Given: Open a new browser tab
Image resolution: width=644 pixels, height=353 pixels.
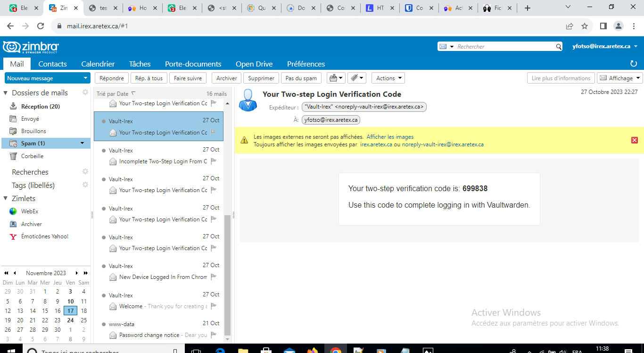Looking at the screenshot, I should tap(528, 8).
